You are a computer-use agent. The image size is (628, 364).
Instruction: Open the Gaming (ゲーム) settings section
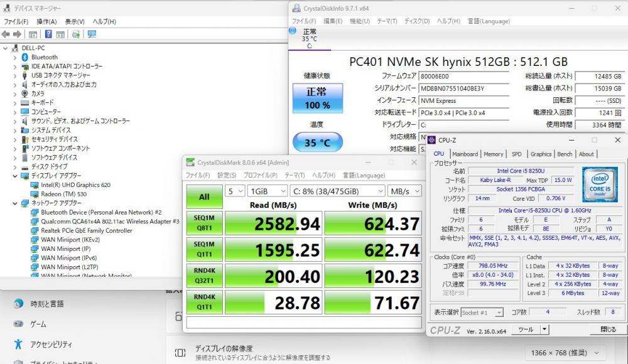click(38, 324)
